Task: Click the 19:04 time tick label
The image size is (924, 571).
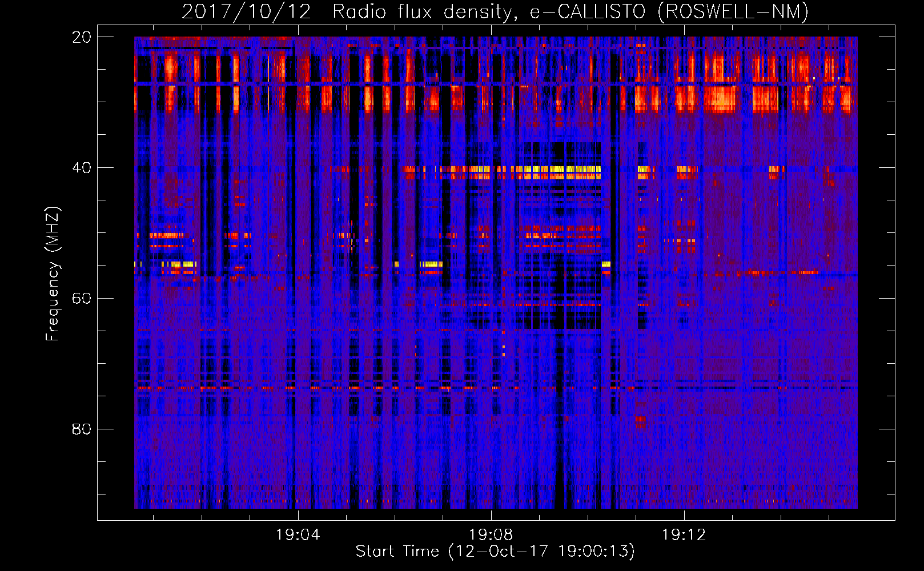Action: 298,535
